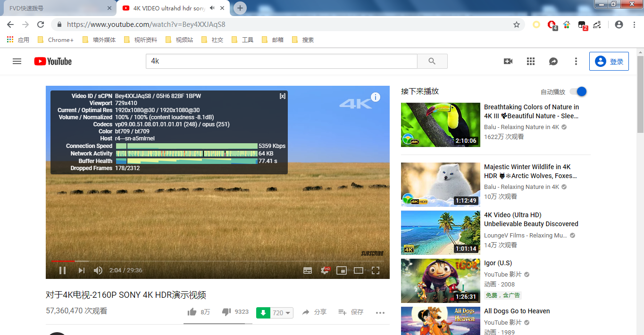
Task: Open the 搜索 bookmark folder
Action: click(x=303, y=40)
